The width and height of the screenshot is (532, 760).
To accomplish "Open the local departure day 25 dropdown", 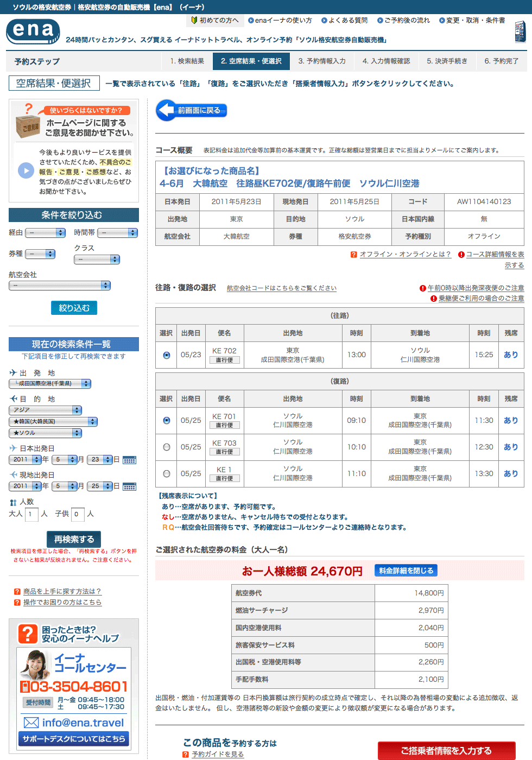I will tap(99, 486).
